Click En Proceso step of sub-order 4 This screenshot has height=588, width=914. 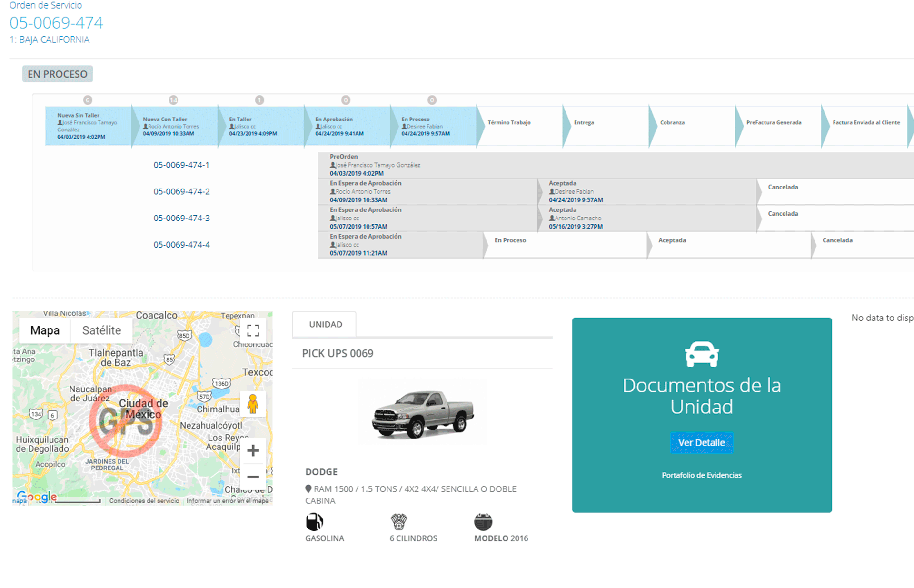pos(566,245)
